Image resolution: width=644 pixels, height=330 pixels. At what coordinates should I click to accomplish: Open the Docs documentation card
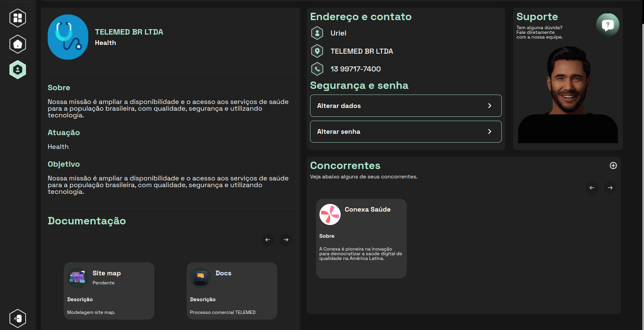pos(232,291)
